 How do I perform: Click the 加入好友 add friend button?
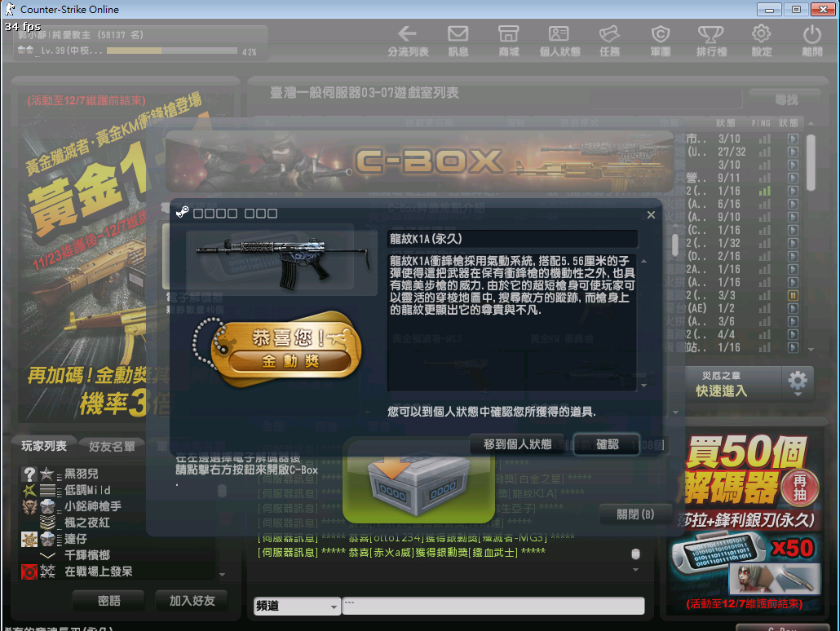click(192, 601)
